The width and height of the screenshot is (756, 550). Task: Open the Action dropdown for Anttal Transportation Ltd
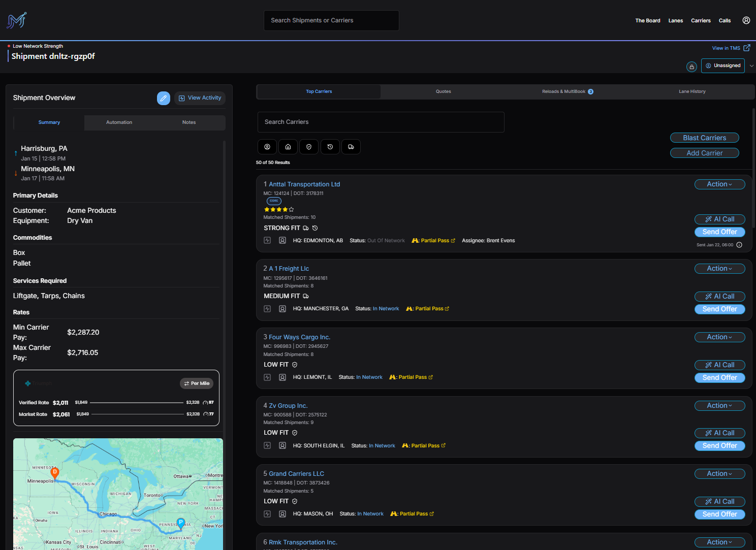pyautogui.click(x=719, y=184)
